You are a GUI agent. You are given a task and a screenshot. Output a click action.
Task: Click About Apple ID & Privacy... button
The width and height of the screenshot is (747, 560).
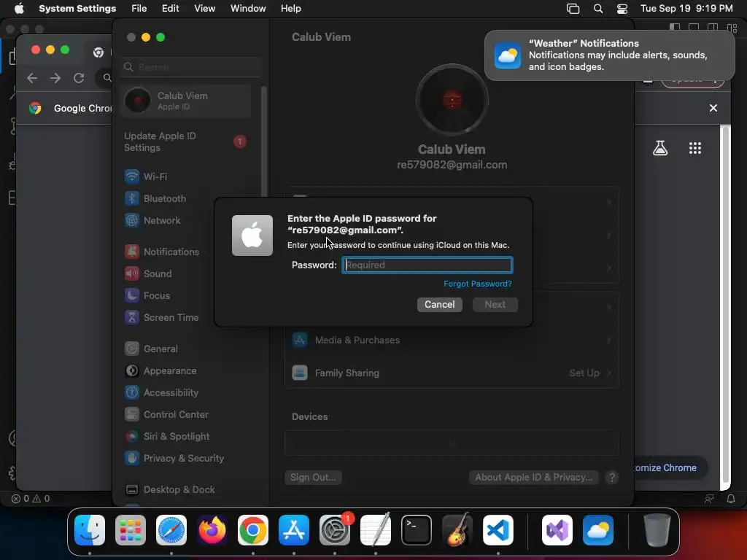click(x=533, y=477)
